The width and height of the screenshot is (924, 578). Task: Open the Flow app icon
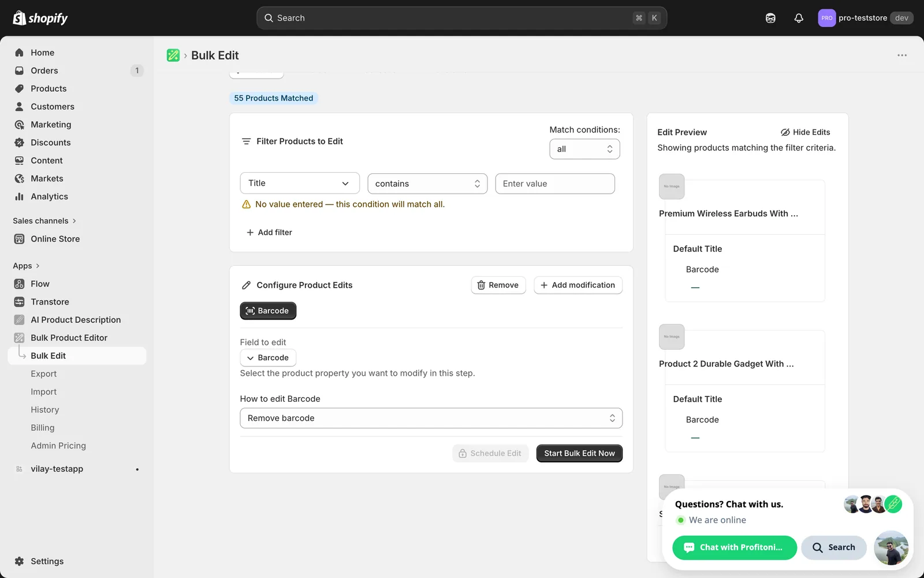pos(19,284)
